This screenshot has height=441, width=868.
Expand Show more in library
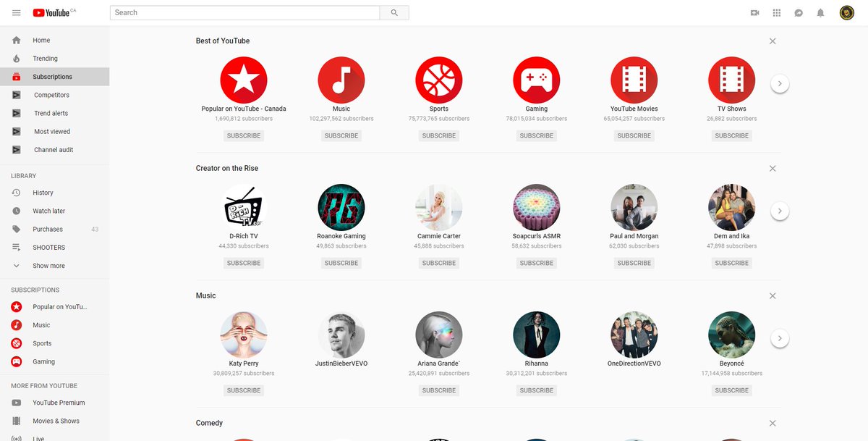[55, 266]
